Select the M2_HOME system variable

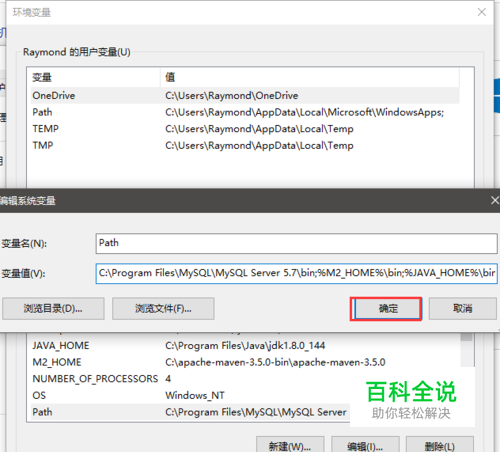click(x=245, y=362)
